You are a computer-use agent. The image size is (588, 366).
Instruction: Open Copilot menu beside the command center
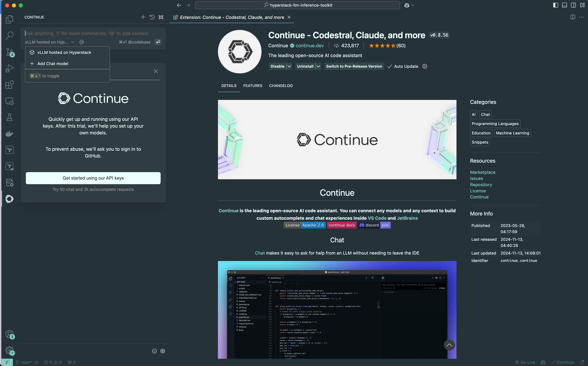[x=409, y=5]
